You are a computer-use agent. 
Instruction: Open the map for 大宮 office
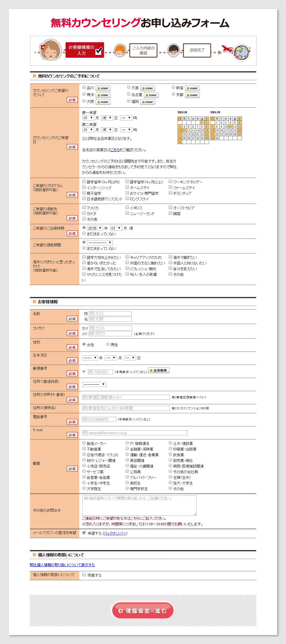[148, 88]
